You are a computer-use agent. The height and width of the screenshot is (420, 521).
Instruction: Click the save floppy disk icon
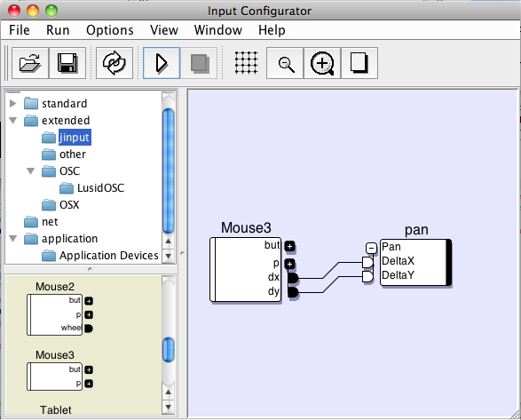pyautogui.click(x=67, y=63)
